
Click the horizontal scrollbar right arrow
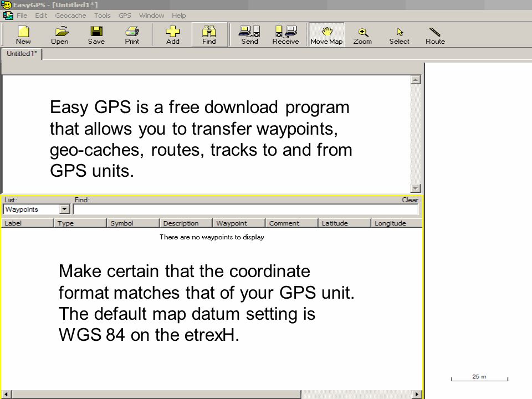(x=417, y=394)
